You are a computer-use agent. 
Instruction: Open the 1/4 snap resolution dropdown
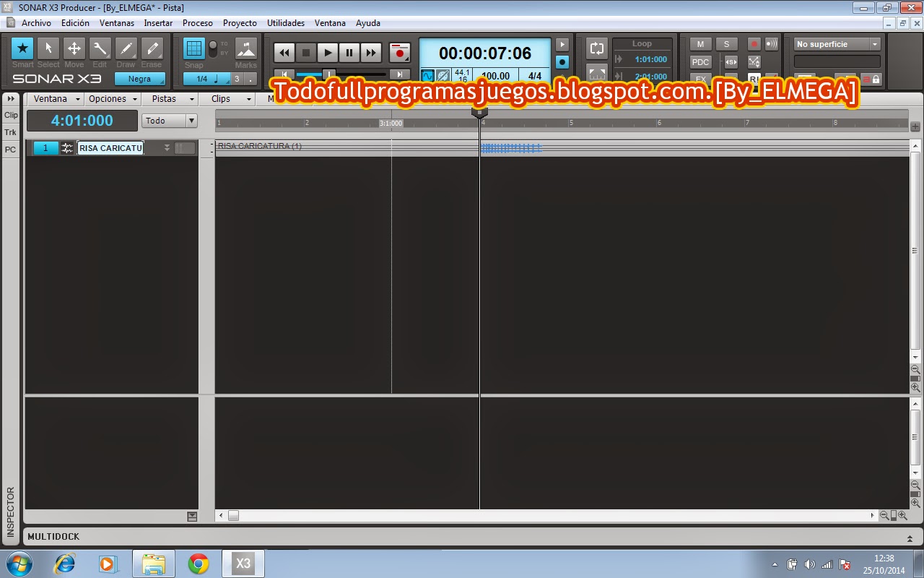pos(206,79)
